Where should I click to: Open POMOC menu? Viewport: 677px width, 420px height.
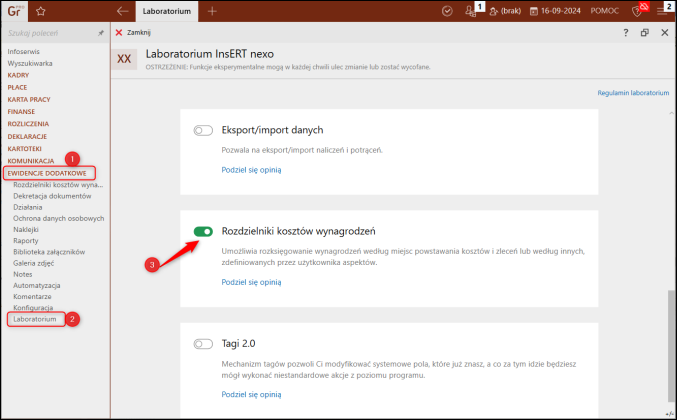[x=604, y=11]
